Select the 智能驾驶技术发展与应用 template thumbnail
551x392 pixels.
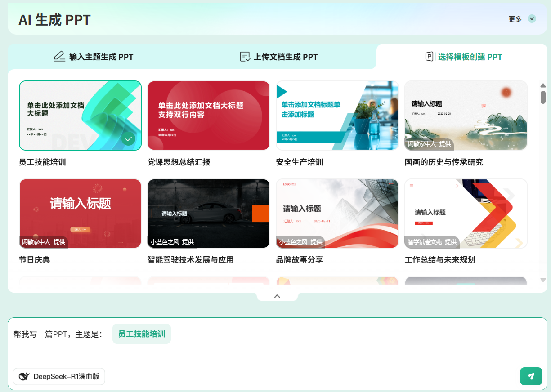[x=209, y=214]
